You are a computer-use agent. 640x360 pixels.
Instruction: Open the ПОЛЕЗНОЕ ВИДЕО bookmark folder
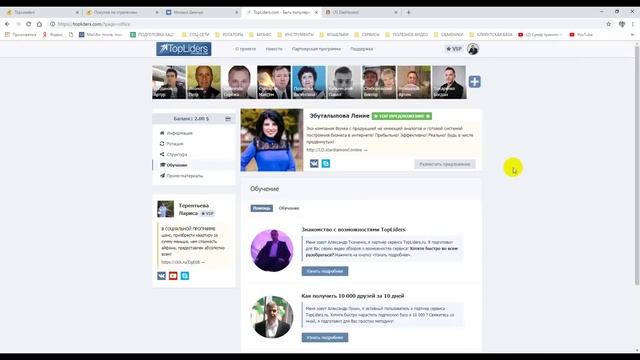407,35
